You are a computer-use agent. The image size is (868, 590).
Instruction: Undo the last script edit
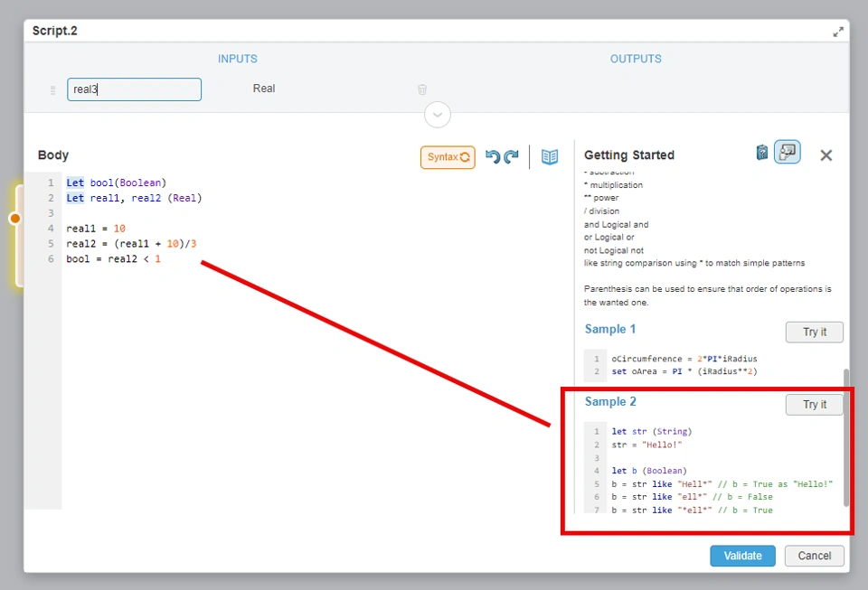pyautogui.click(x=493, y=156)
